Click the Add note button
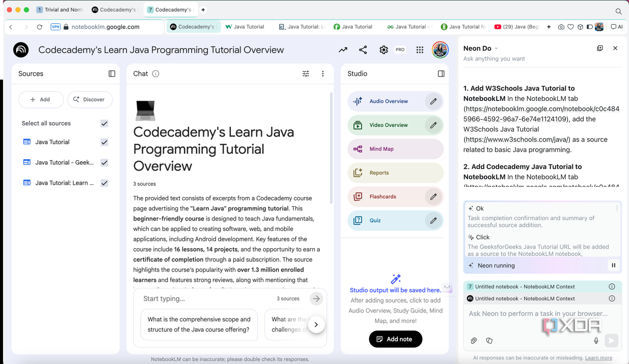The width and height of the screenshot is (629, 364). tap(396, 339)
